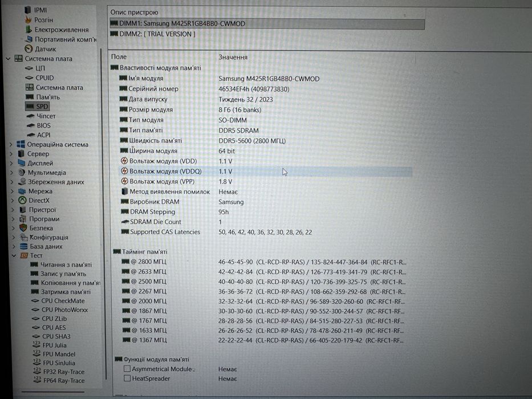Collapse the Системна плата tree branch

click(8, 58)
